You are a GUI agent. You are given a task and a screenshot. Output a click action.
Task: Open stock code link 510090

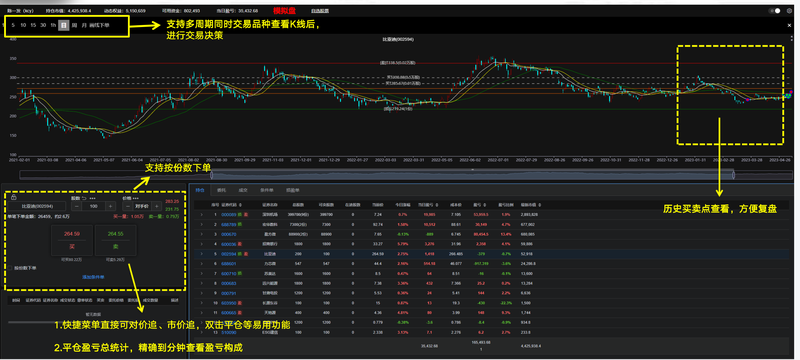[229, 332]
